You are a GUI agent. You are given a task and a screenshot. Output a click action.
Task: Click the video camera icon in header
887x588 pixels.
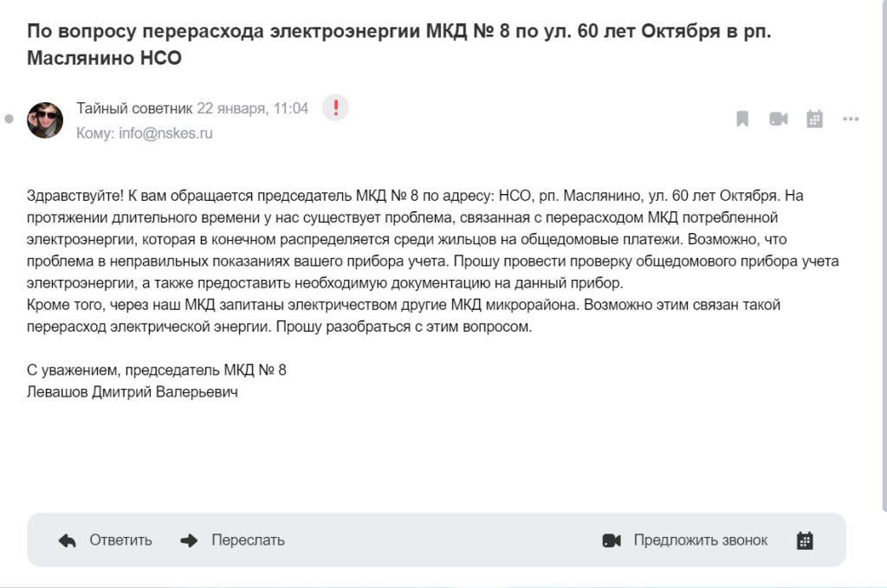778,120
